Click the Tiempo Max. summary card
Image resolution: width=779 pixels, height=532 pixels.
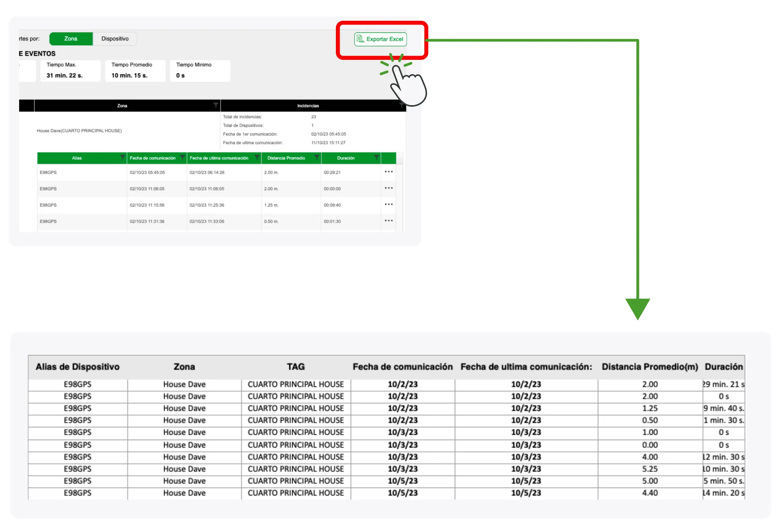pos(70,71)
